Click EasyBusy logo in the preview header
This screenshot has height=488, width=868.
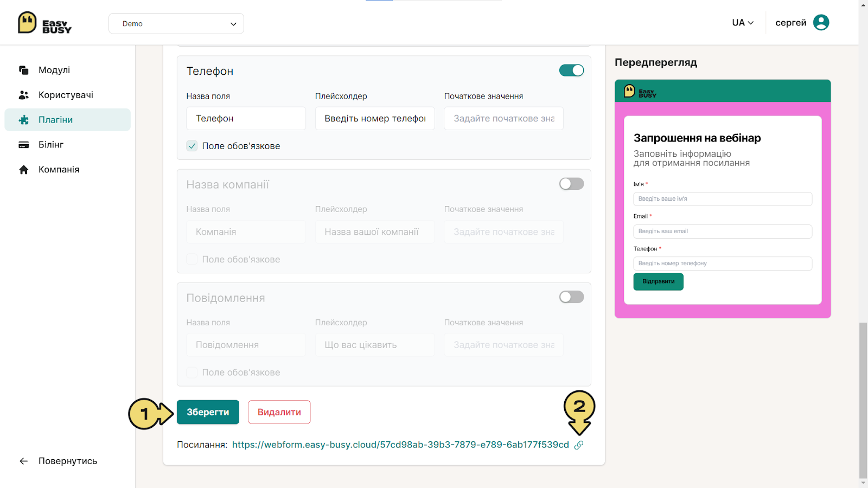pyautogui.click(x=640, y=91)
